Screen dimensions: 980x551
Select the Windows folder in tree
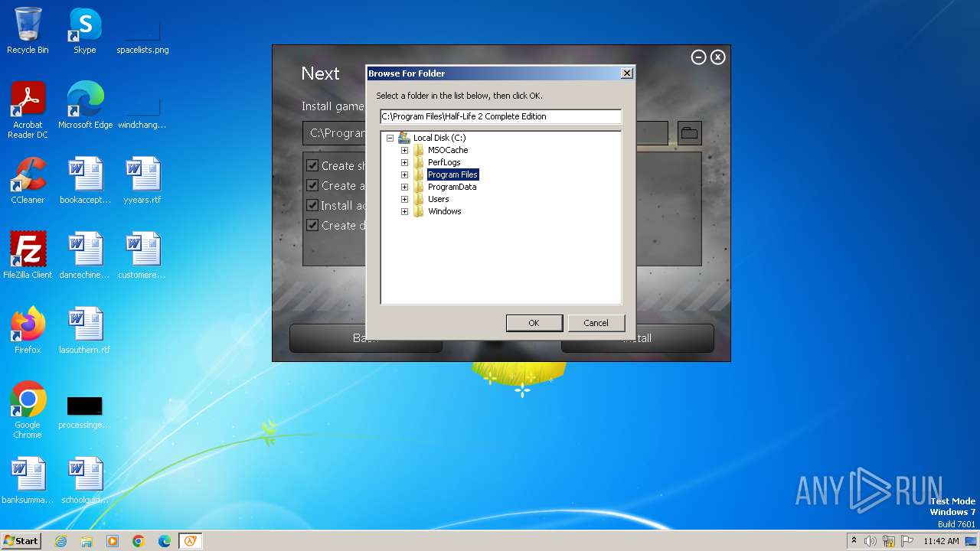coord(445,212)
